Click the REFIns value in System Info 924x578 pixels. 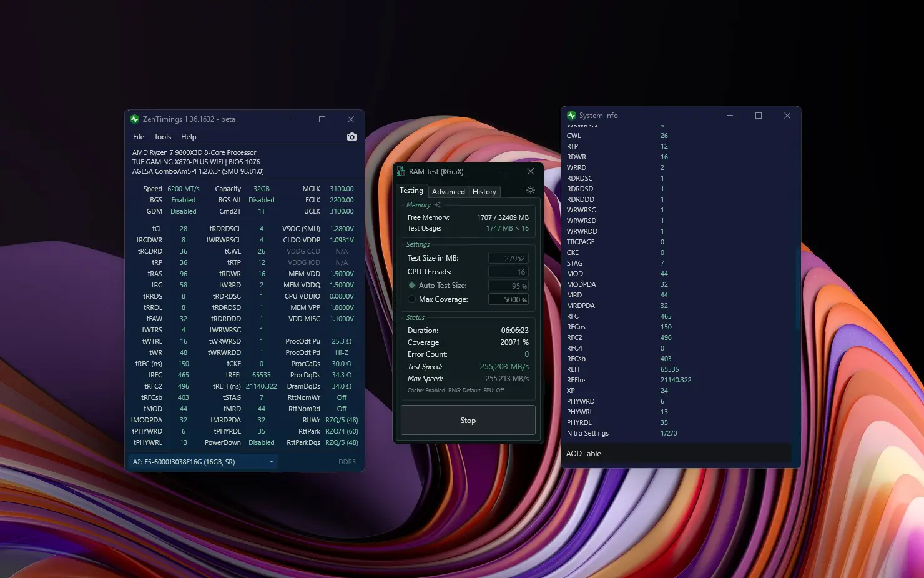[676, 380]
